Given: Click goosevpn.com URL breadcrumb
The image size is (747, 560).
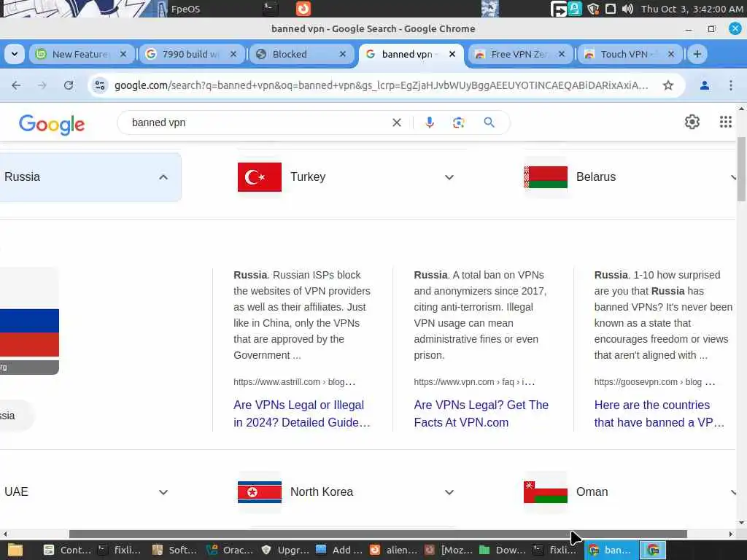Looking at the screenshot, I should [x=654, y=382].
